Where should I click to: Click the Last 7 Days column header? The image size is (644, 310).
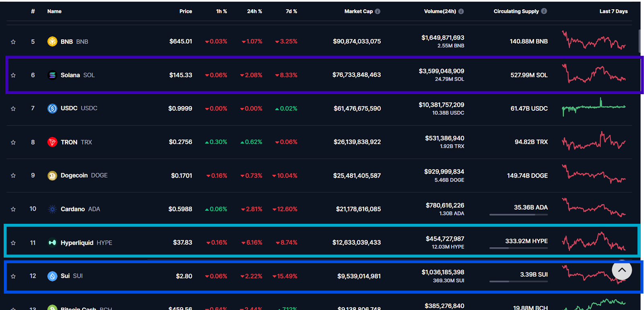[614, 11]
